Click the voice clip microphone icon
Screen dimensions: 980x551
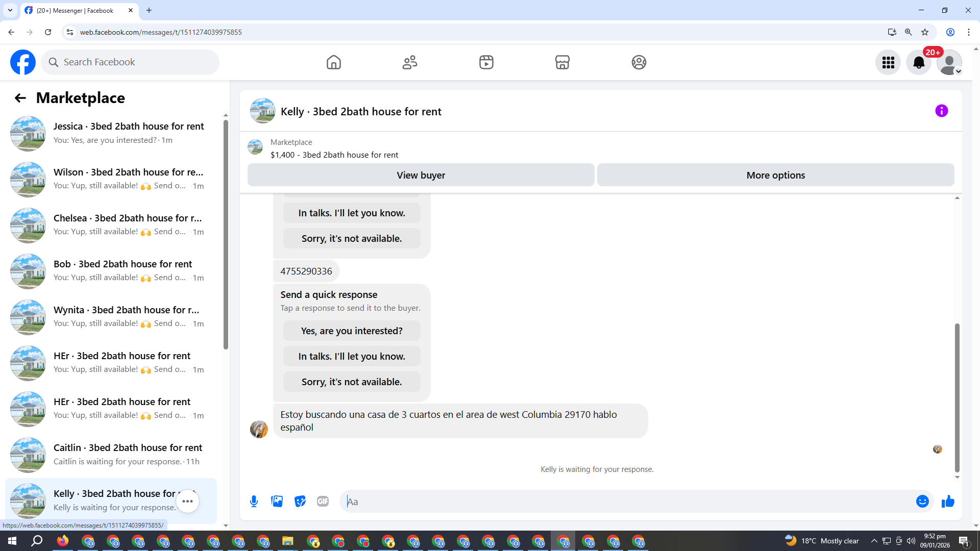click(x=254, y=502)
